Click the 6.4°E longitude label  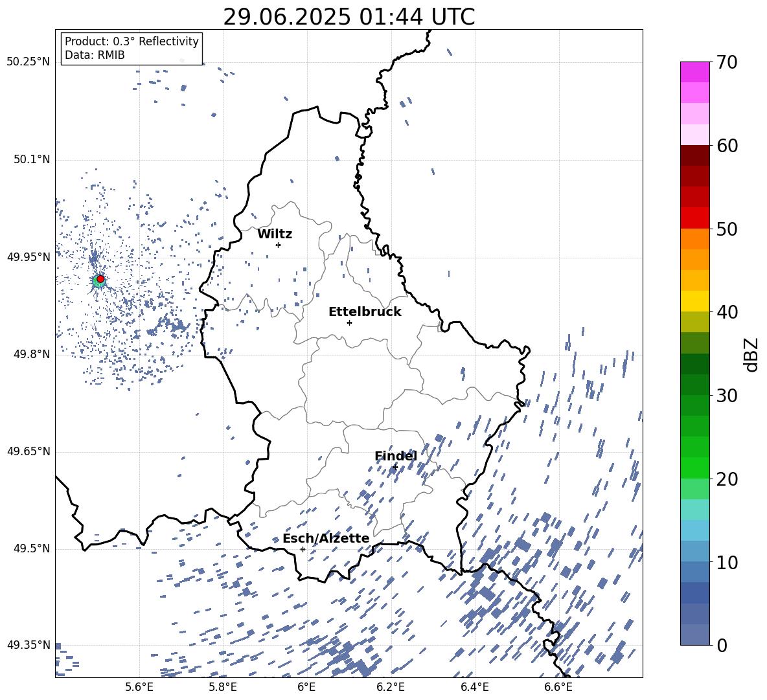tap(475, 687)
